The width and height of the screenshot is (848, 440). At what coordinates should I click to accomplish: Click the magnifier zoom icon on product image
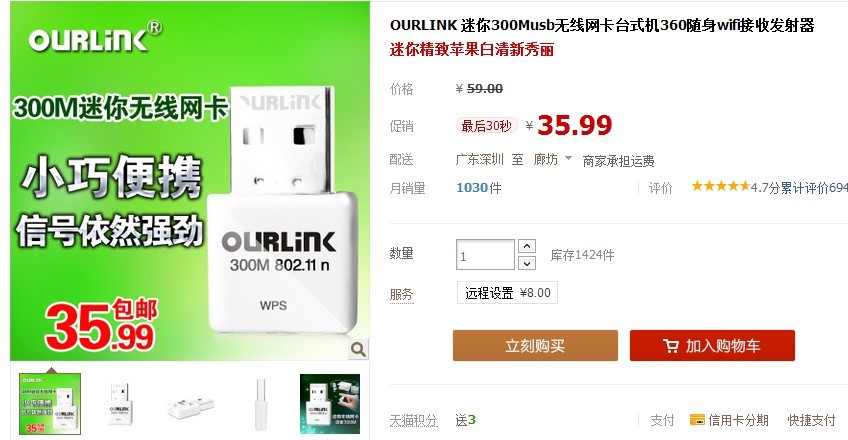[x=358, y=349]
